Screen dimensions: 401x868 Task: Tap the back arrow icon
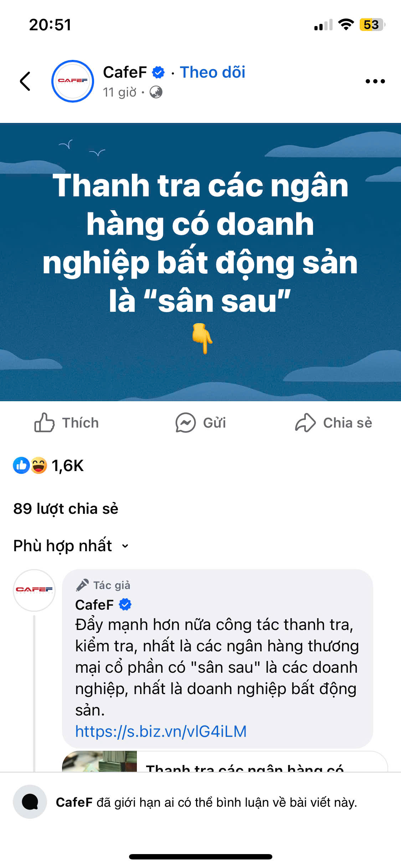(x=25, y=81)
